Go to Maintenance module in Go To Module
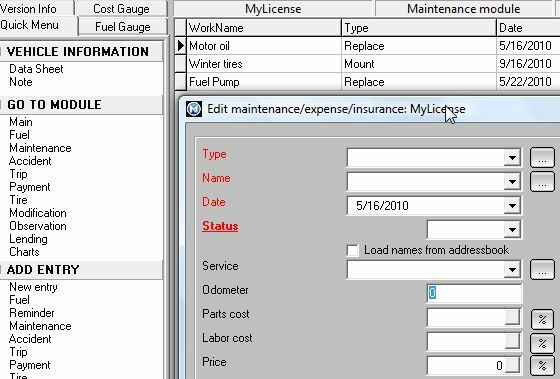This screenshot has height=379, width=560. [x=40, y=148]
